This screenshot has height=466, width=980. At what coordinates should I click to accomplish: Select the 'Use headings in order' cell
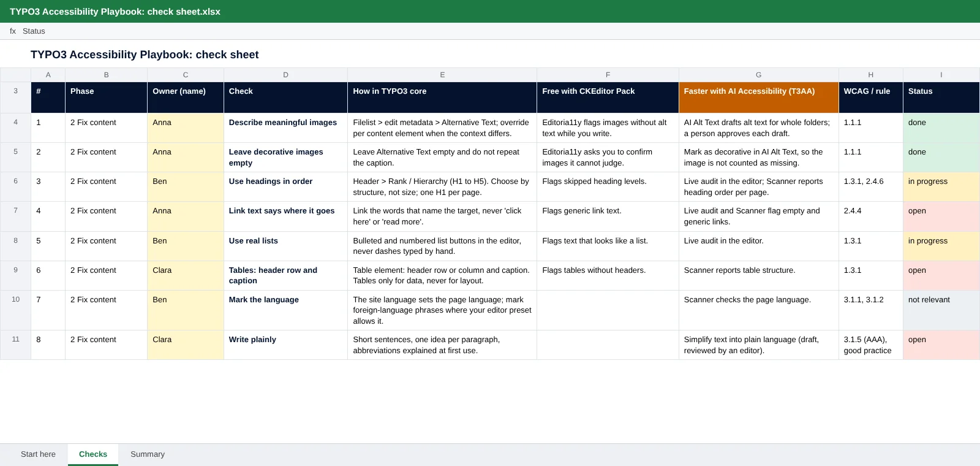[x=285, y=187]
